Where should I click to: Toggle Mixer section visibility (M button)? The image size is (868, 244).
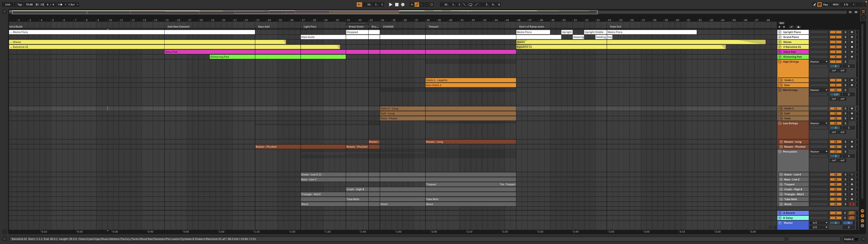point(862,221)
